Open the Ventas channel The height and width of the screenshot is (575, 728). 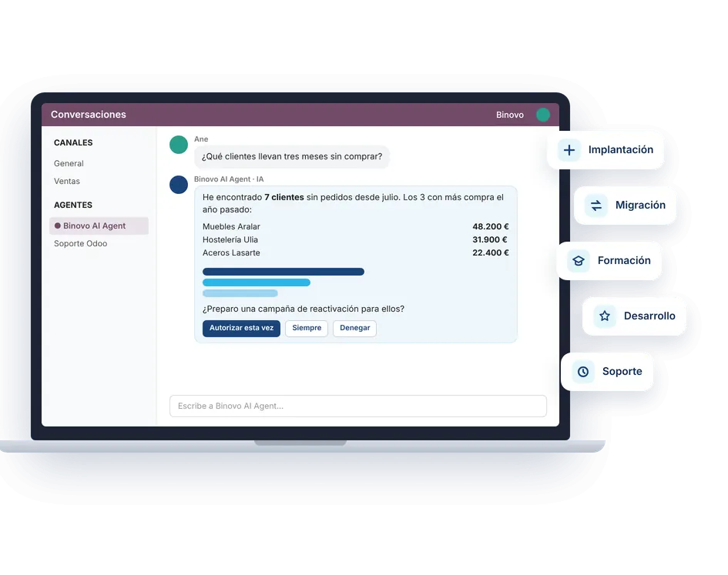[67, 181]
